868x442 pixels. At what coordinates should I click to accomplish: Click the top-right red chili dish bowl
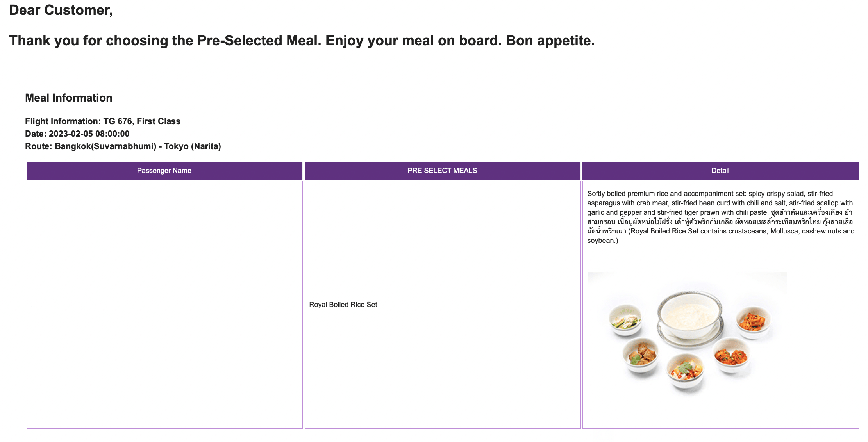(753, 321)
